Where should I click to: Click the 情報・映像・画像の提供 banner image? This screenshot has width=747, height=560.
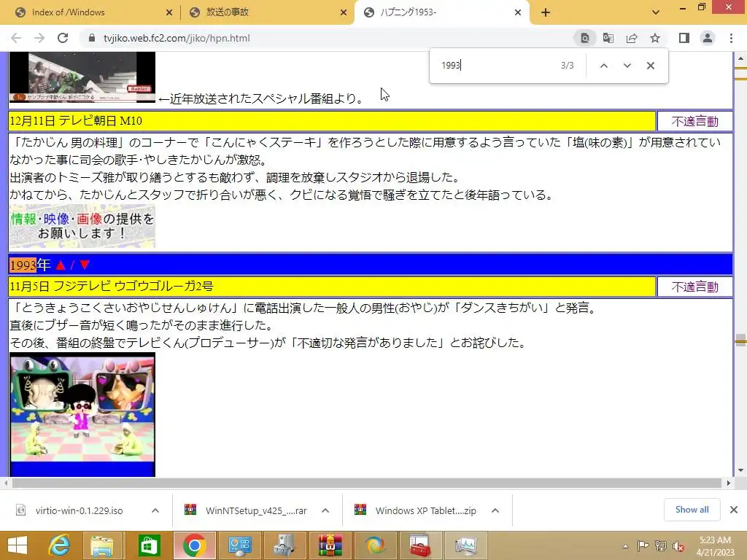(82, 226)
